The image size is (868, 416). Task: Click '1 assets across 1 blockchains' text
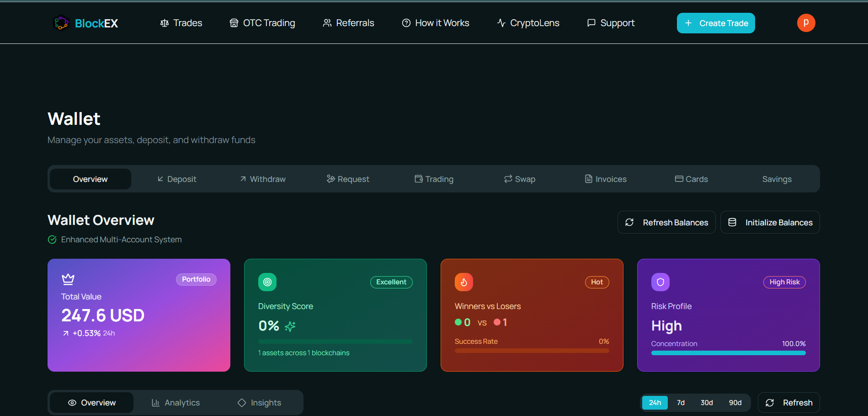pyautogui.click(x=304, y=353)
